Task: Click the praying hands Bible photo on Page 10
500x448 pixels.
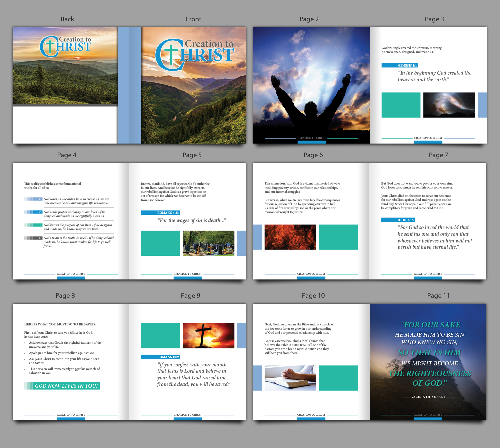Action: tap(290, 378)
